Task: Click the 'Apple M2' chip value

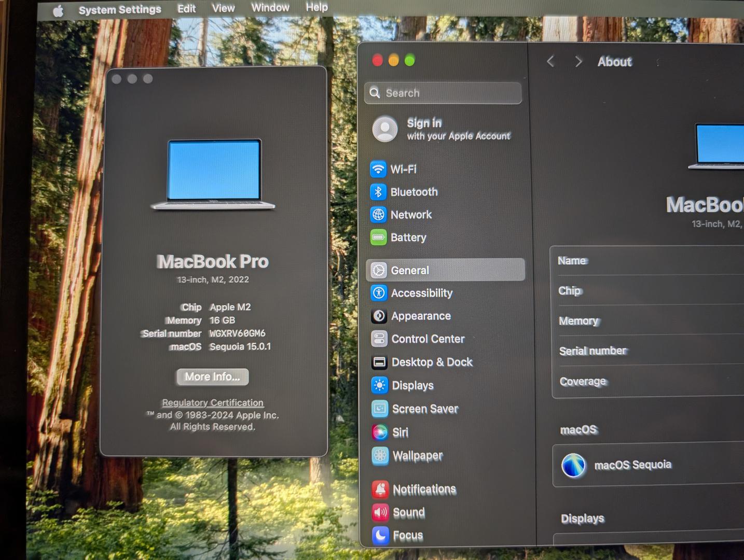Action: (230, 307)
